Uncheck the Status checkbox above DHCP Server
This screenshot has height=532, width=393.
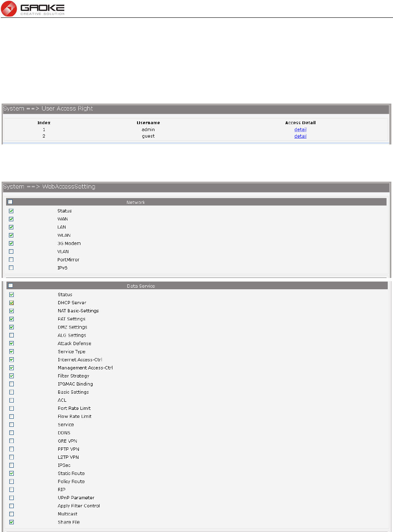pyautogui.click(x=12, y=295)
